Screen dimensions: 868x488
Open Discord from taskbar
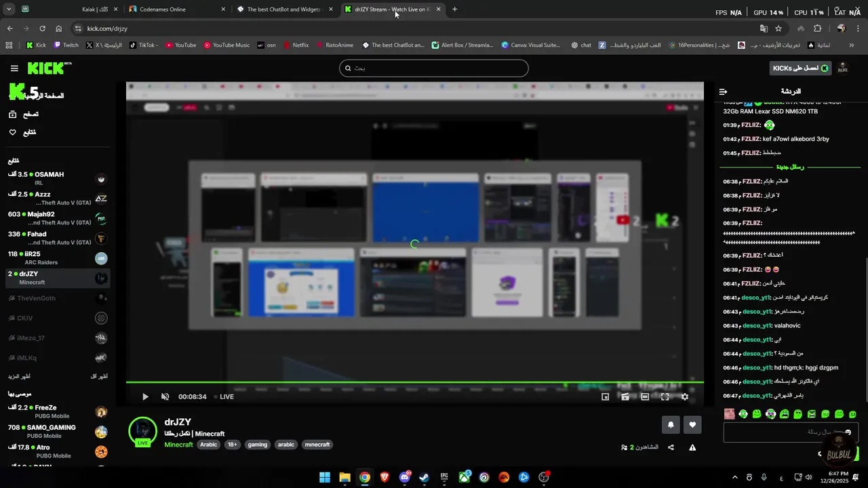[x=405, y=477]
